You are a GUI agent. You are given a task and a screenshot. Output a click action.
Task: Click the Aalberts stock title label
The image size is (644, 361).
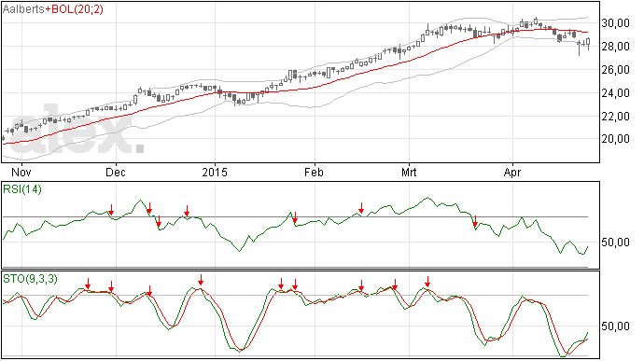point(23,9)
